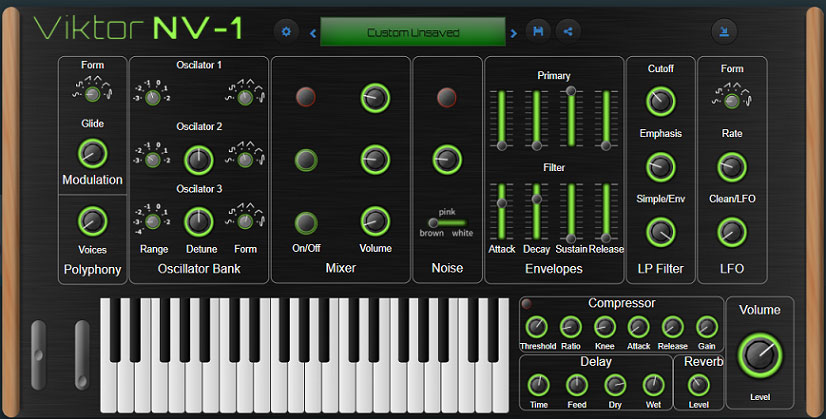Click the Polyphony Voices knob
This screenshot has height=419, width=826.
click(x=92, y=221)
